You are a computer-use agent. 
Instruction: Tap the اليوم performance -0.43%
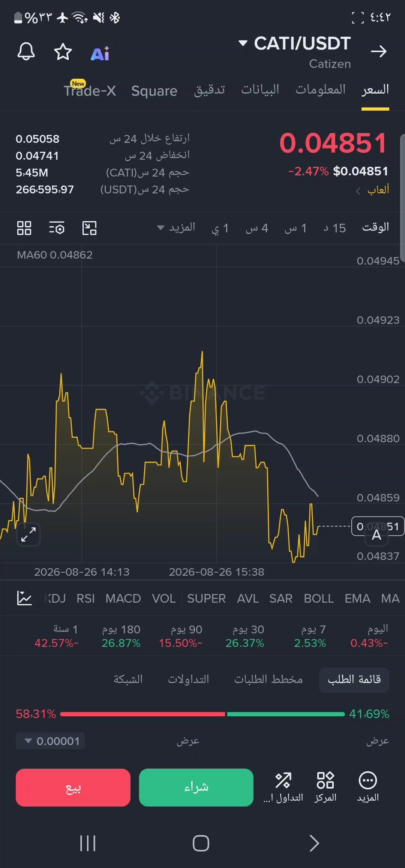click(369, 636)
